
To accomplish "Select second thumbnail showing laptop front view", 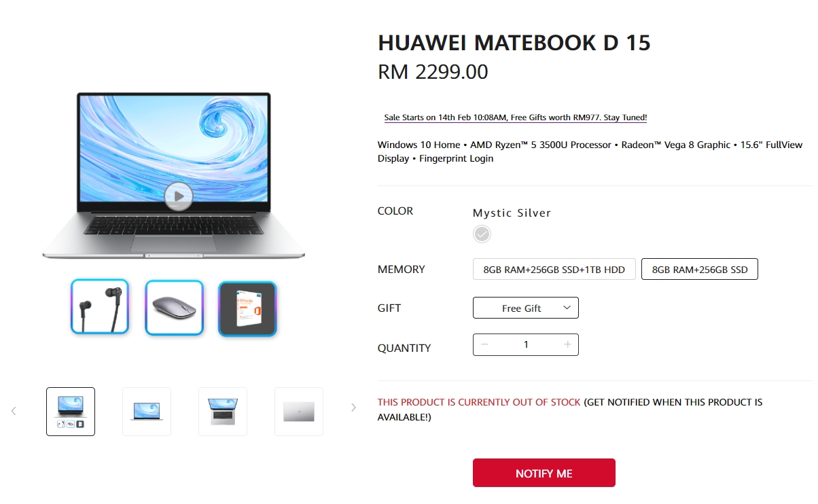I will pos(147,411).
